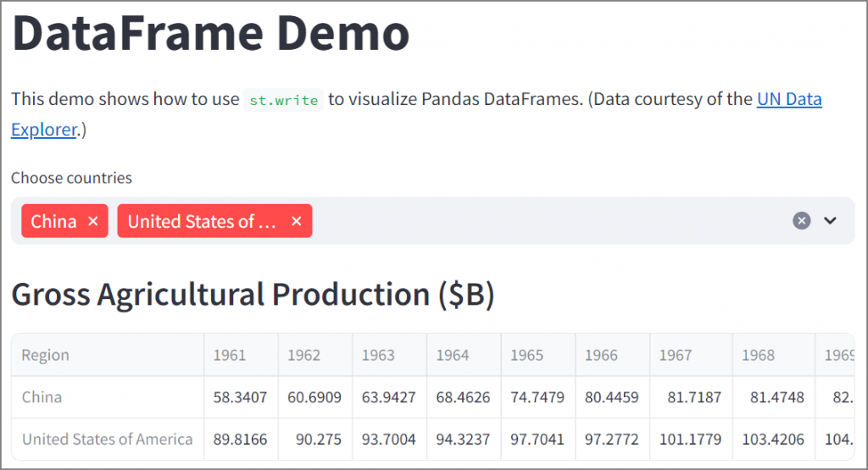Expand the Choose countries dropdown arrow
This screenshot has width=868, height=470.
[831, 221]
